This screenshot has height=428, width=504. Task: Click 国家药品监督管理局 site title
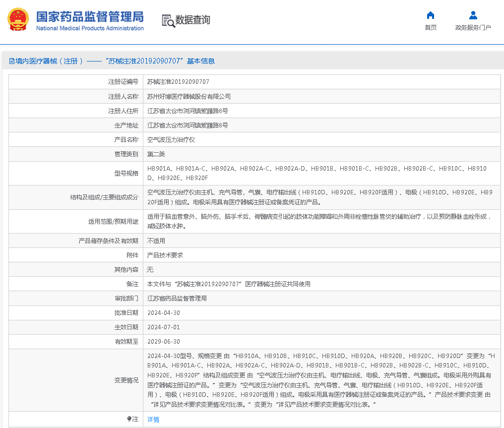(90, 17)
